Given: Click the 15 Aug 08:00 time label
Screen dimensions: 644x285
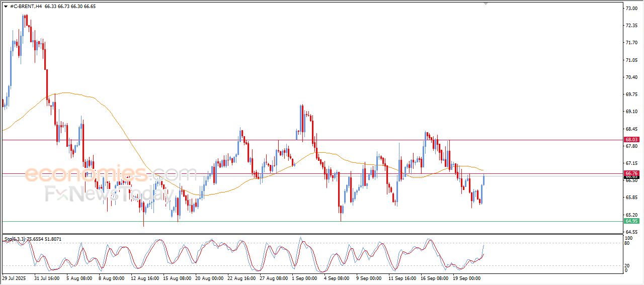Looking at the screenshot, I should [x=177, y=277].
